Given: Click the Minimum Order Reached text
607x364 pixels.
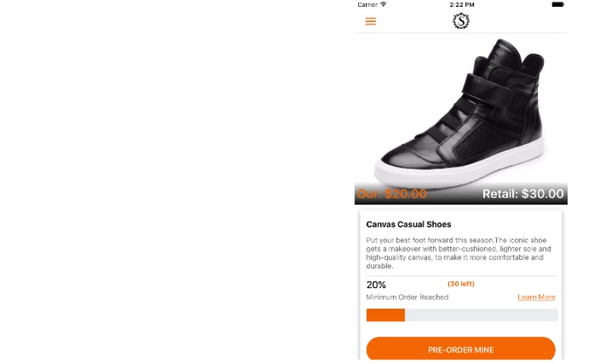Looking at the screenshot, I should click(x=407, y=297).
